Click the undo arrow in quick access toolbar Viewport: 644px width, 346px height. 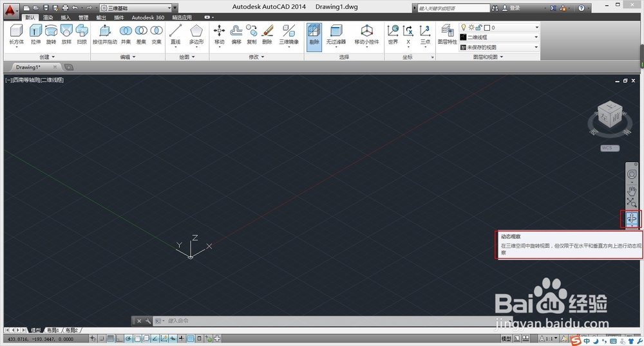[75, 8]
